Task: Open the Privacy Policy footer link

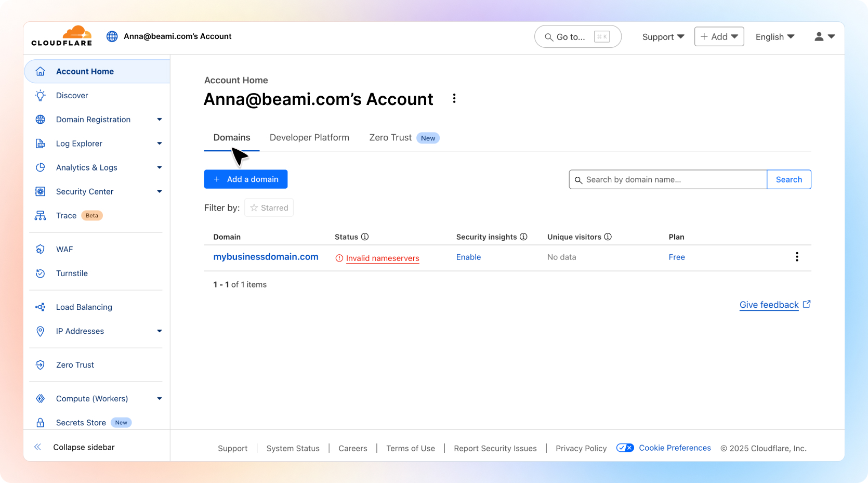Action: pyautogui.click(x=581, y=448)
